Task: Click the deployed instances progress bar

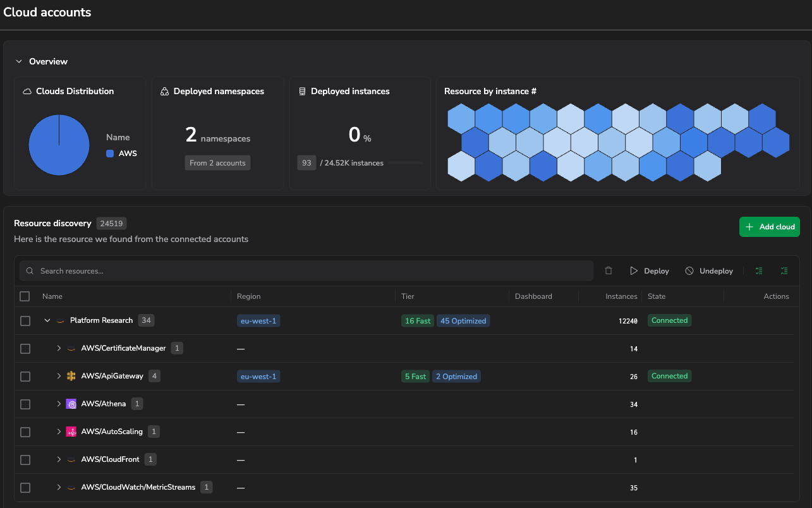Action: coord(405,163)
